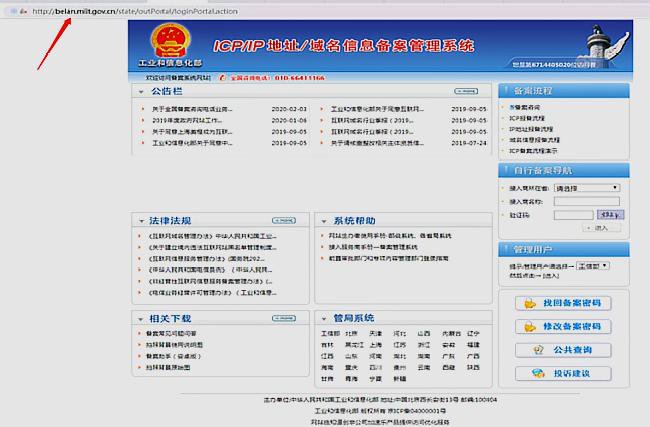
Task: Select 重庆 in 管局系统 list
Action: 351,367
